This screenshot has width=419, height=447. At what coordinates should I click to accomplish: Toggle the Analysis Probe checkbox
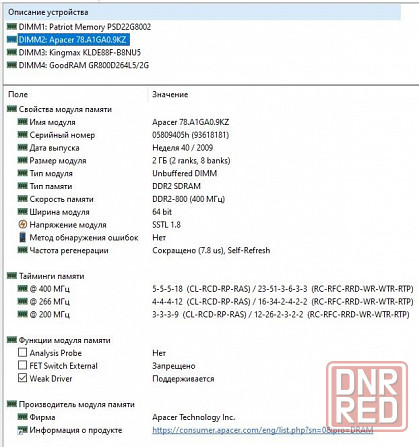(22, 352)
